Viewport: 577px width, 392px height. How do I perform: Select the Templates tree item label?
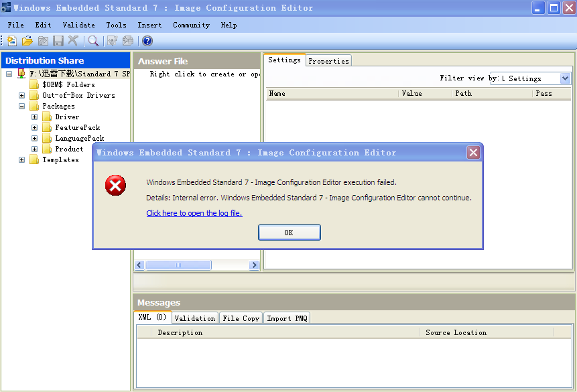click(61, 159)
